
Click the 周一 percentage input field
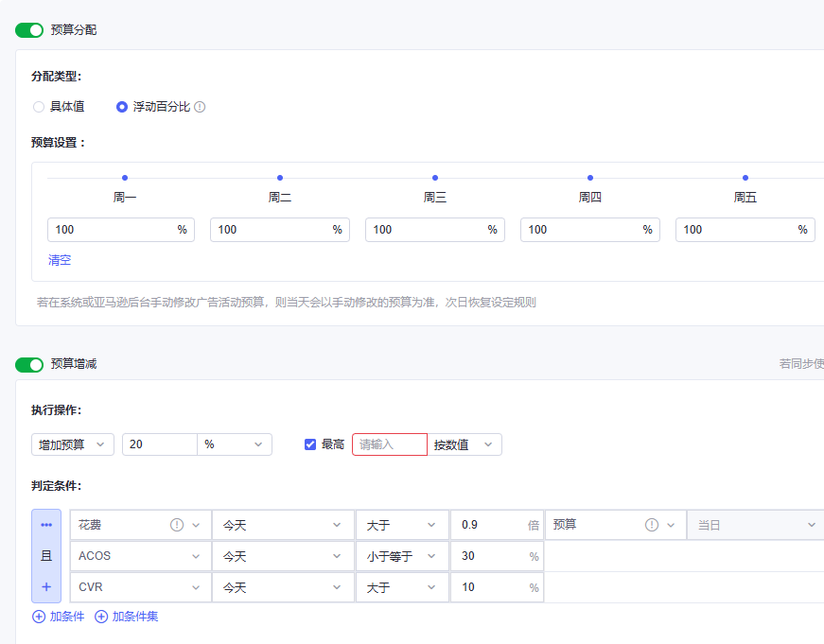(x=112, y=230)
